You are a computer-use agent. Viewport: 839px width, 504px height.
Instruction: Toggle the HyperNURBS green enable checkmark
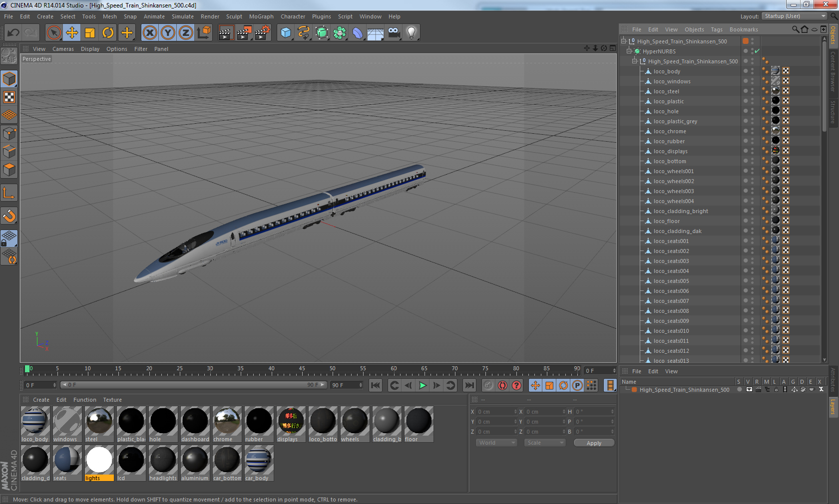point(757,51)
